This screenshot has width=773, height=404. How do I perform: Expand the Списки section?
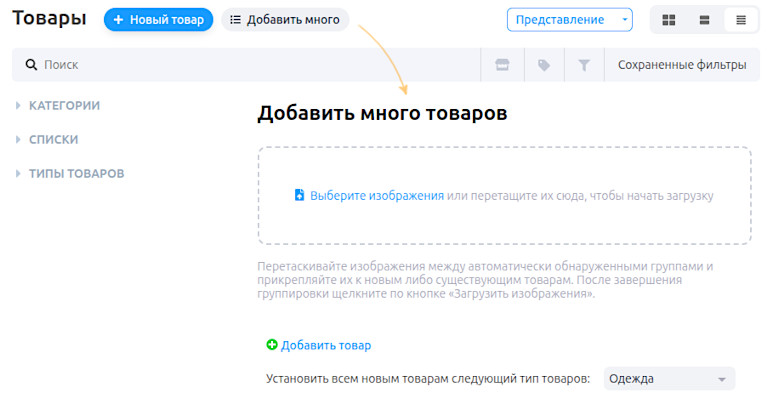pyautogui.click(x=53, y=140)
